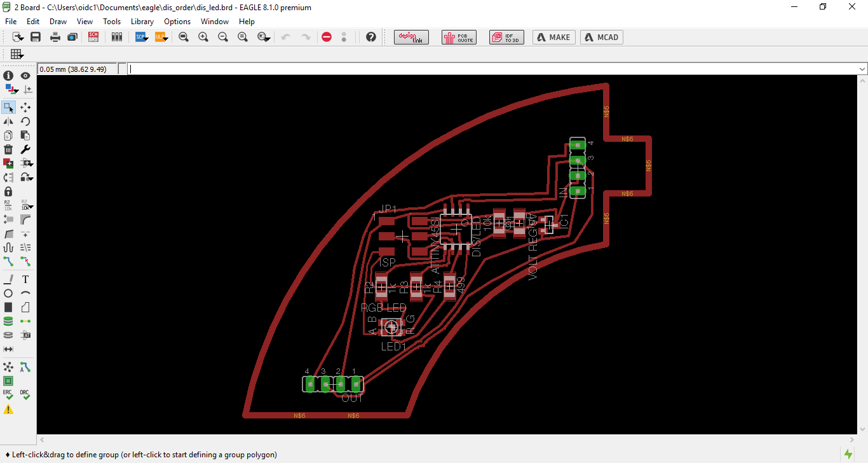
Task: Select the Paste tool
Action: tap(25, 135)
